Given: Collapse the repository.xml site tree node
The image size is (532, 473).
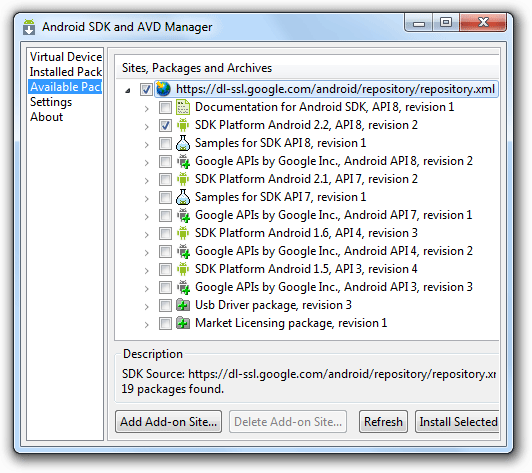Looking at the screenshot, I should tap(128, 90).
